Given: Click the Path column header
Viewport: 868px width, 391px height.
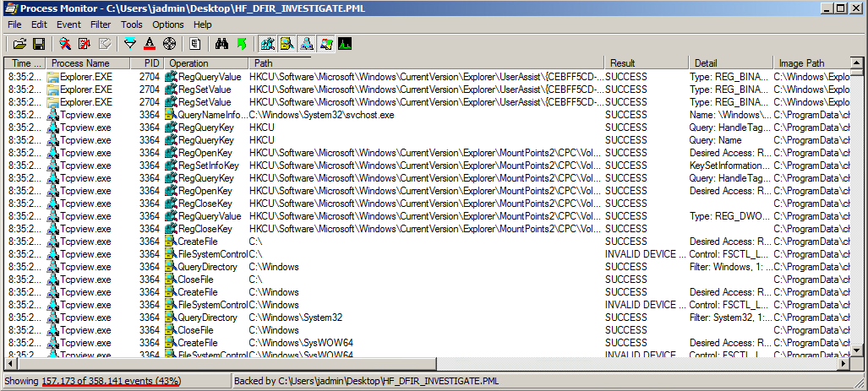Looking at the screenshot, I should pyautogui.click(x=427, y=63).
